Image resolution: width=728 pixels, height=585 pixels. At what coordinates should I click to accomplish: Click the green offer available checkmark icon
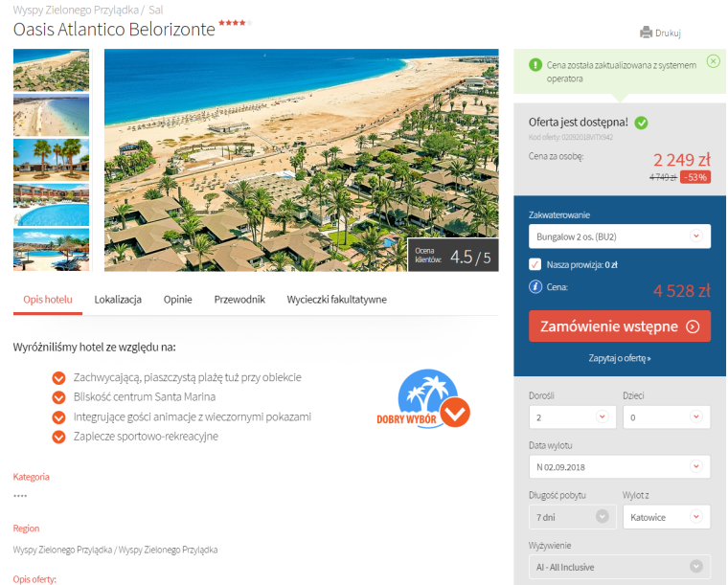[641, 123]
